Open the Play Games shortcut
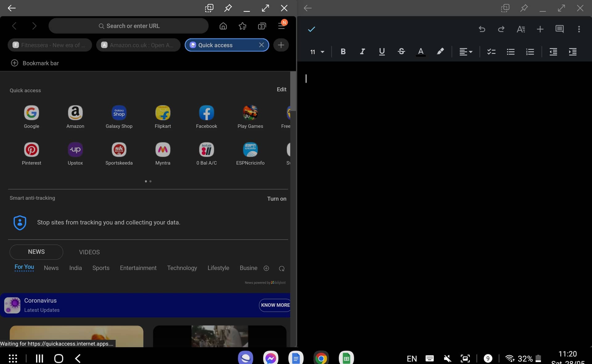 click(x=250, y=117)
